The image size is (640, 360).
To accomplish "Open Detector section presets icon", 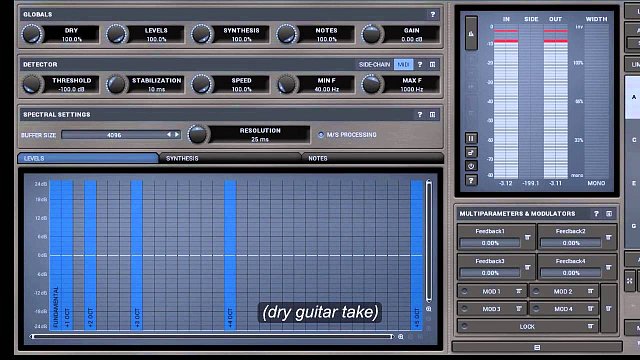I will 433,64.
